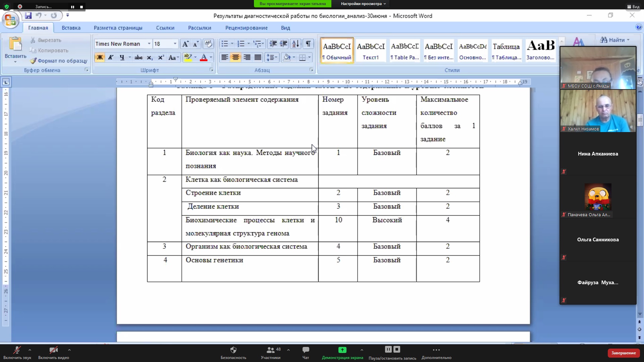Expand the font size 18 dropdown
This screenshot has width=644, height=362.
(x=175, y=44)
